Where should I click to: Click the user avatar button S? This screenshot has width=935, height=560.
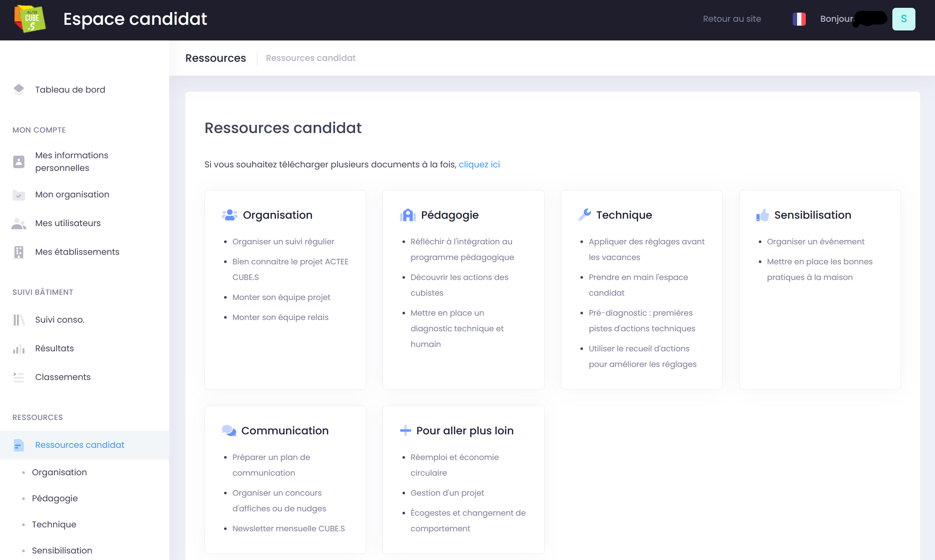pos(904,19)
